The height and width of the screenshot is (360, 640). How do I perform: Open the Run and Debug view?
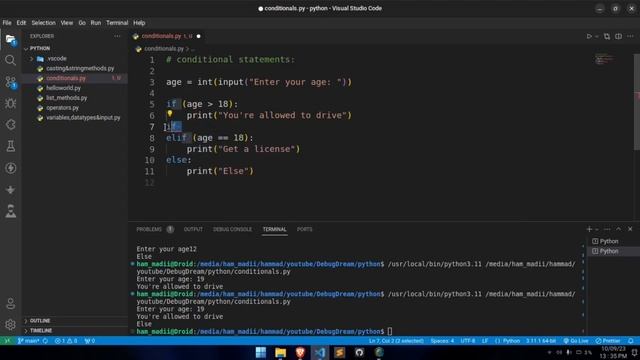point(11,103)
